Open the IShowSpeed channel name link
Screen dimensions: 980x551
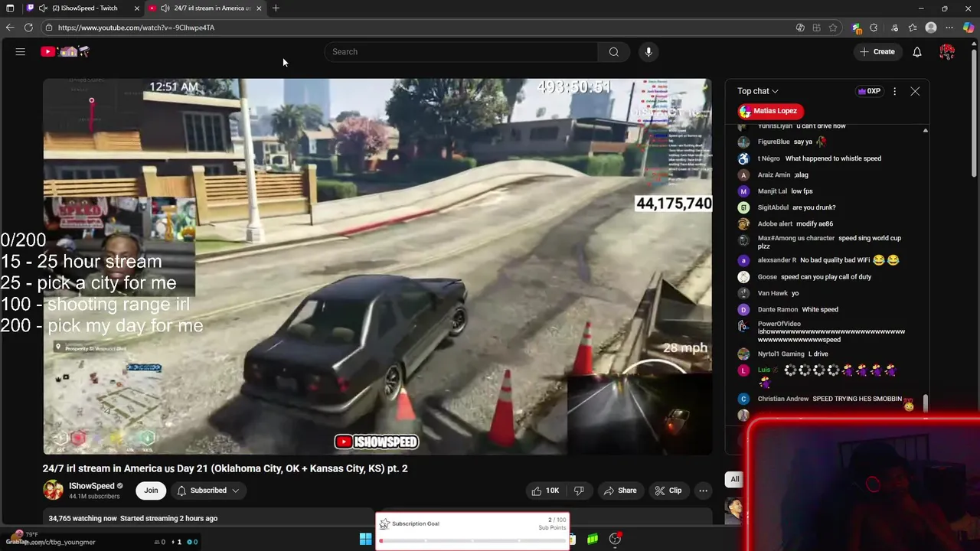click(92, 486)
